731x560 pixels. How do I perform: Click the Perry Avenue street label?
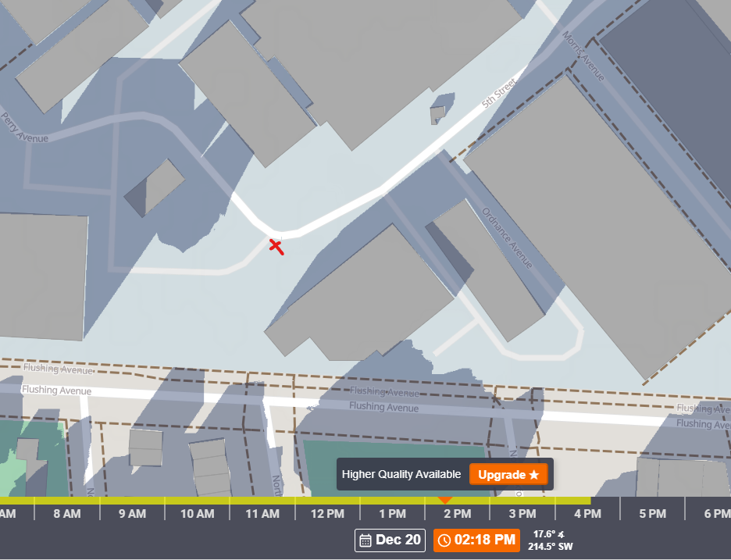pyautogui.click(x=24, y=129)
